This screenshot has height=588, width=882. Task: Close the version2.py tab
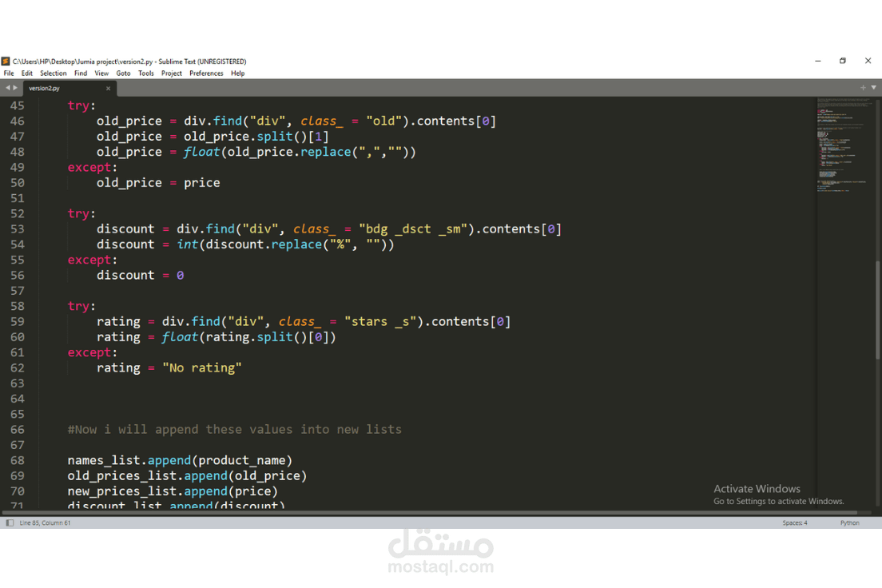[108, 89]
